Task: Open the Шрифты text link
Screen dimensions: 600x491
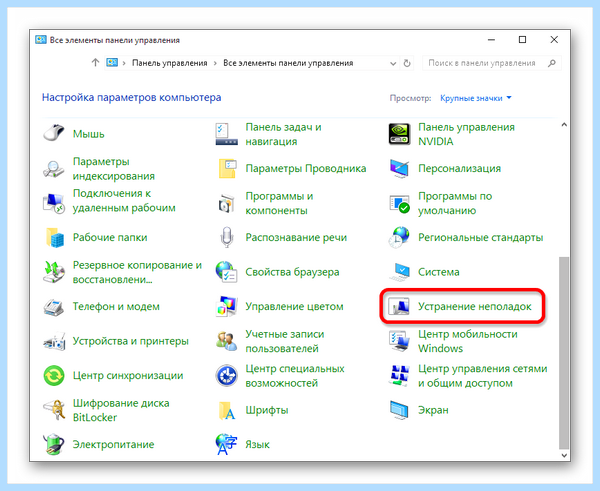Action: coord(267,410)
